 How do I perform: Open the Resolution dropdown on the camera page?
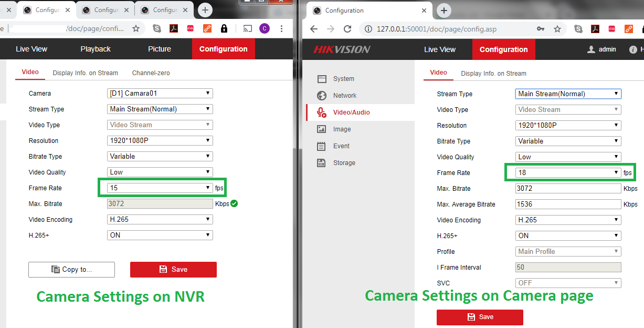[x=568, y=125]
